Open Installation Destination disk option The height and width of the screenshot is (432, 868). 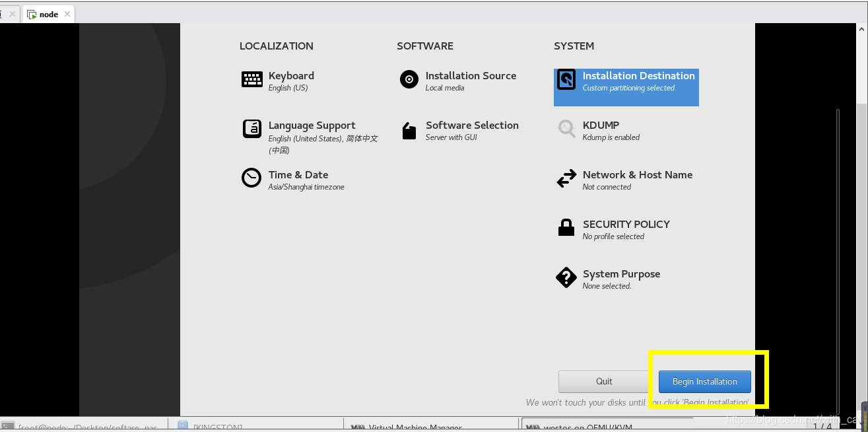coord(626,87)
